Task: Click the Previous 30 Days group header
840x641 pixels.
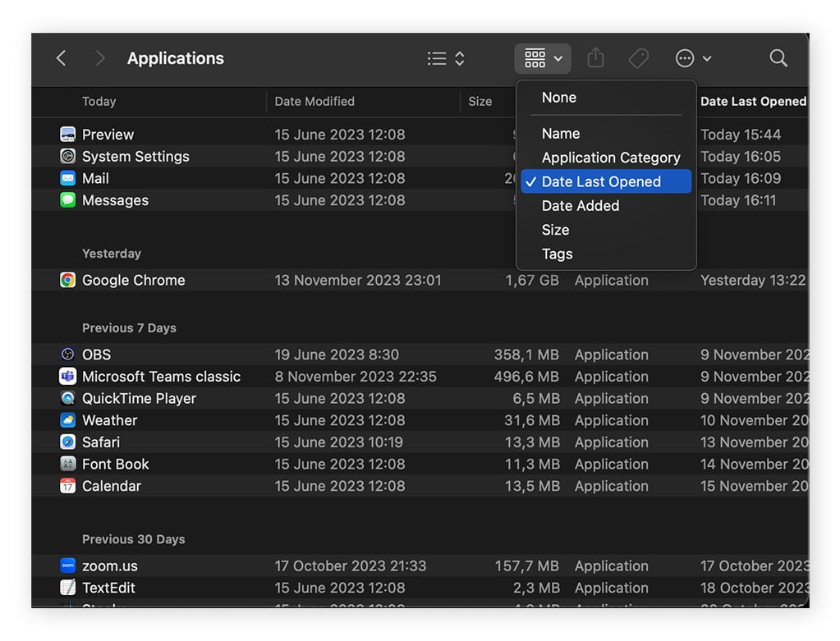Action: (133, 539)
